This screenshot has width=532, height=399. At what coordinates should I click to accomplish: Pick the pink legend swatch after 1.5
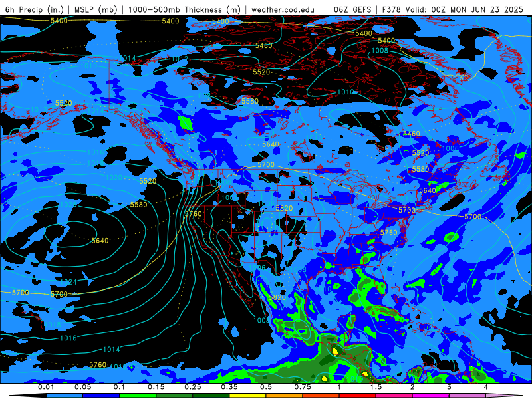point(394,396)
